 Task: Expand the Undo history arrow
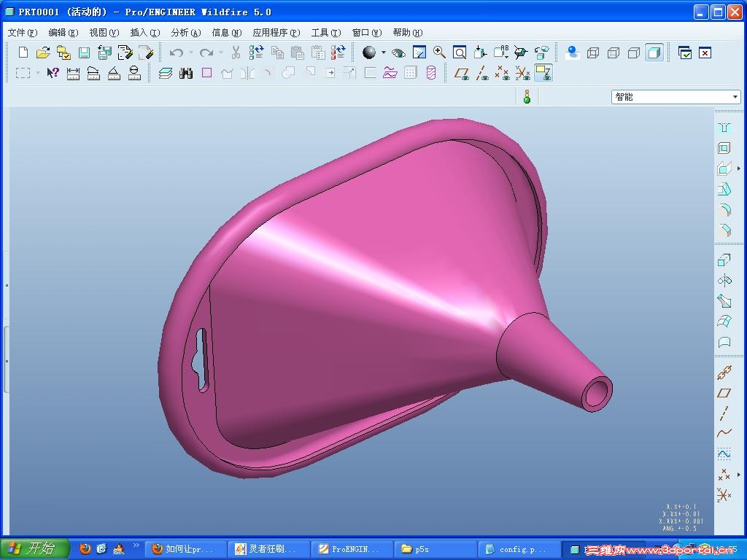pyautogui.click(x=191, y=52)
